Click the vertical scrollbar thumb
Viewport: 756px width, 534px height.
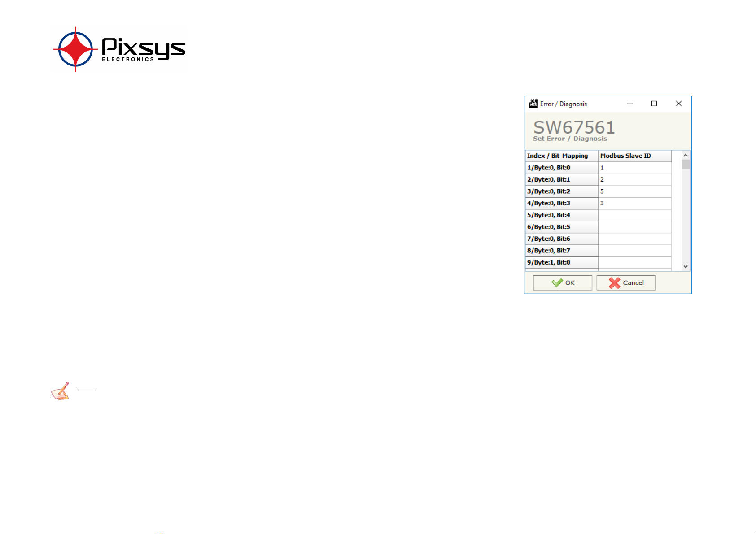tap(686, 164)
